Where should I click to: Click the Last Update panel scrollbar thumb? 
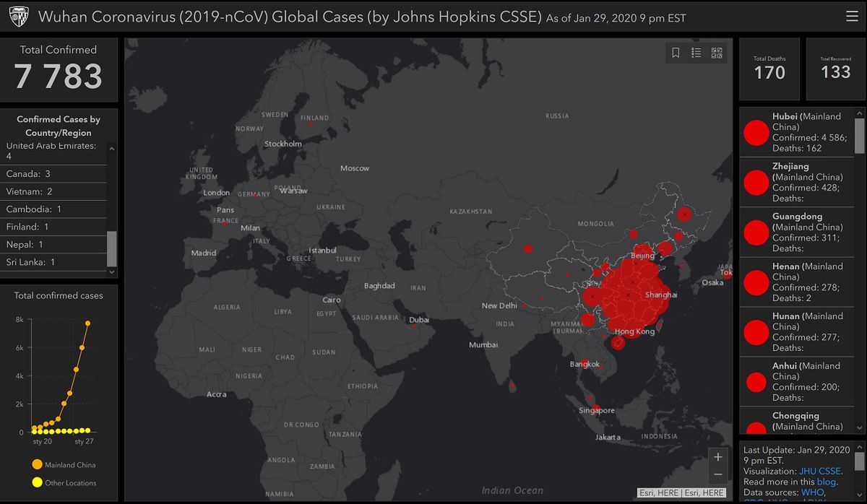[x=859, y=461]
